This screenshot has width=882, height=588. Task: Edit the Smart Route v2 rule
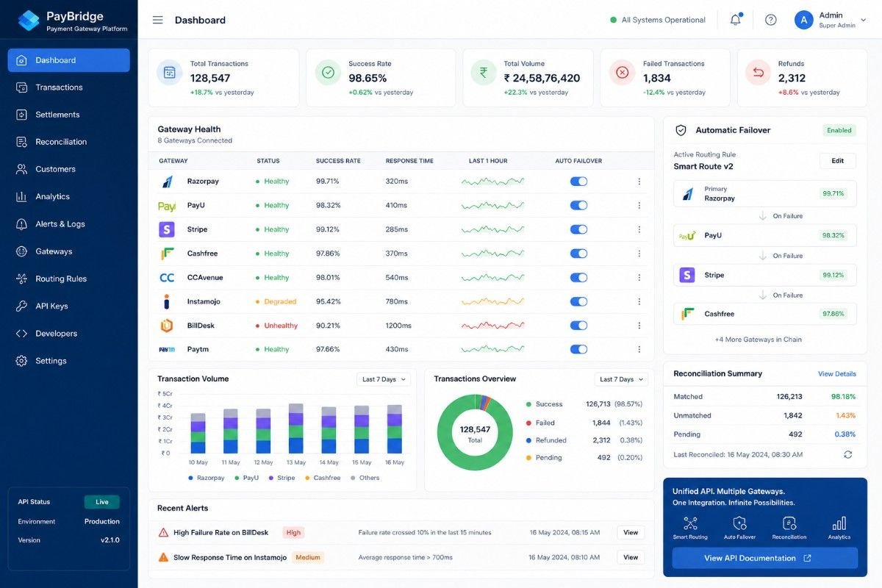coord(838,161)
